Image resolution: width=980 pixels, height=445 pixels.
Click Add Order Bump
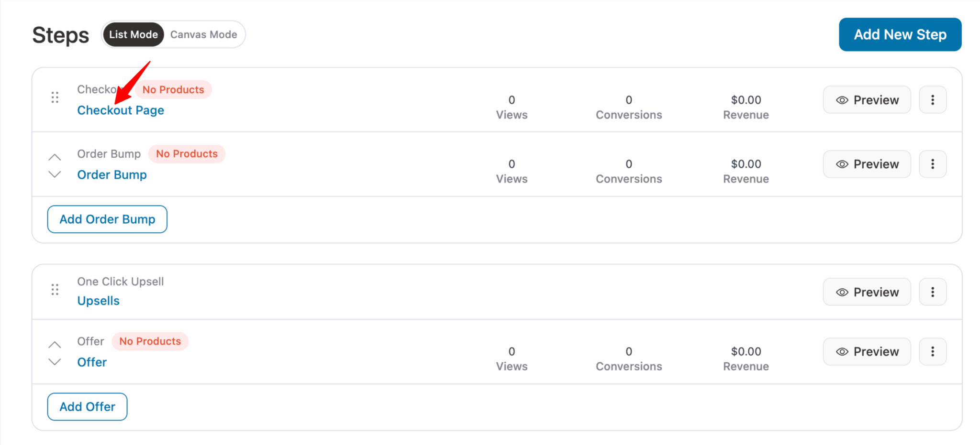[x=107, y=219]
